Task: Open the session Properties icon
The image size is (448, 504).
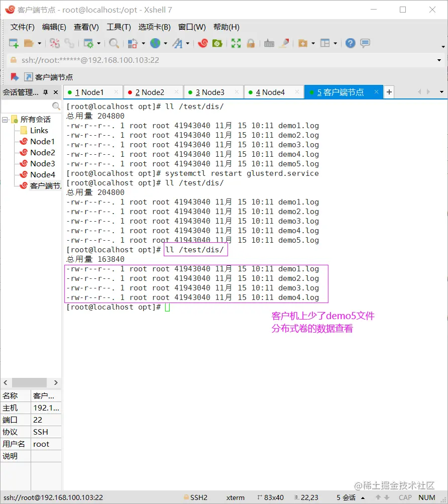Action: tap(88, 43)
